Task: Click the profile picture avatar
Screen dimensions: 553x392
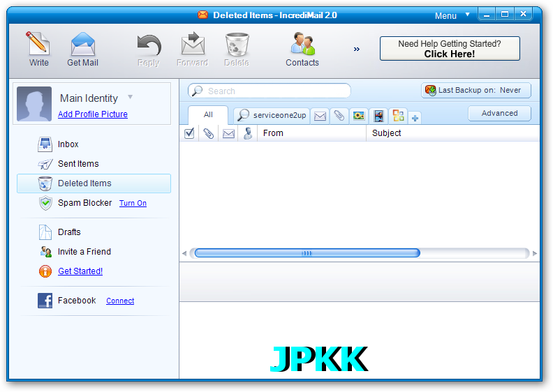Action: point(34,104)
